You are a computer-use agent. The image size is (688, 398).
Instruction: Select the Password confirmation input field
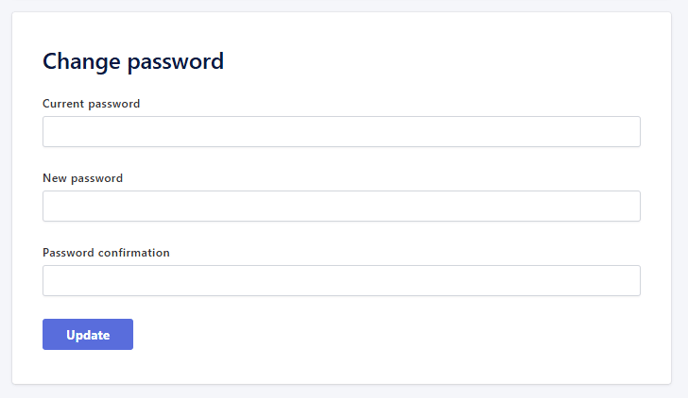point(341,280)
